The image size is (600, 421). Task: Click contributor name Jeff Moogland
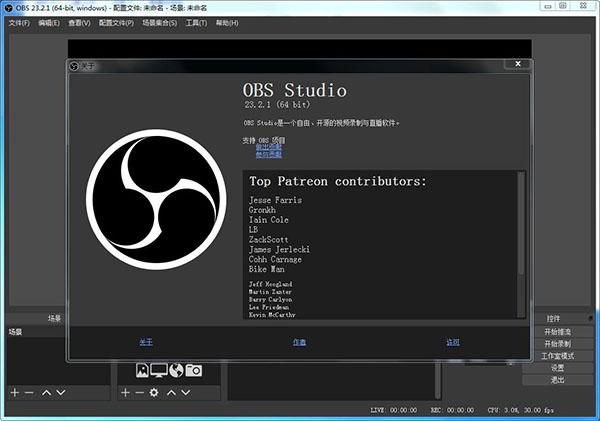tap(271, 284)
